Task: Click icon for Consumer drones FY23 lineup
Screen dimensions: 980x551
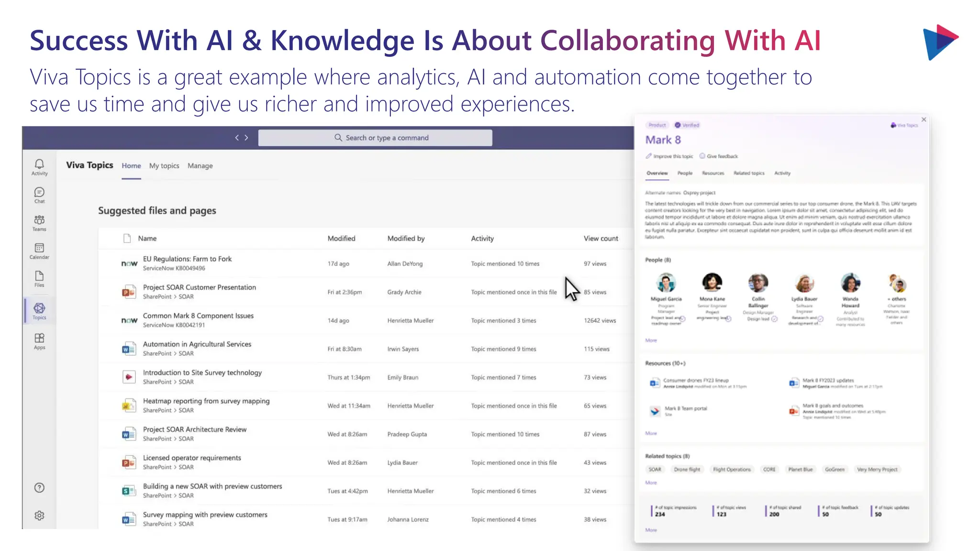Action: pos(654,383)
